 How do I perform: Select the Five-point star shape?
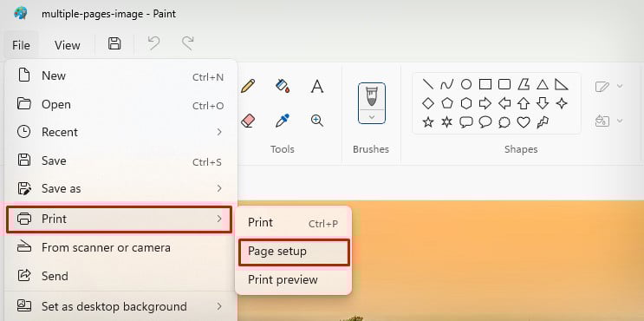[428, 122]
